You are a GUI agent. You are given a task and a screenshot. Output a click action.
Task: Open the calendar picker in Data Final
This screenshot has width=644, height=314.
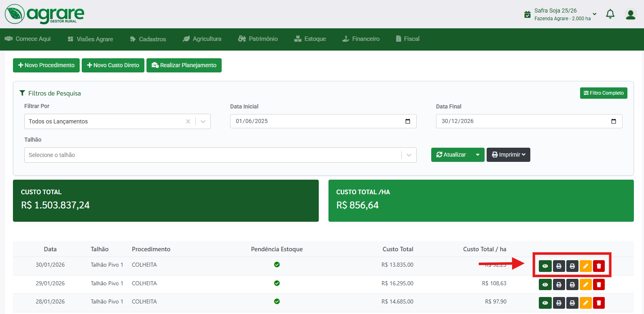(x=614, y=121)
